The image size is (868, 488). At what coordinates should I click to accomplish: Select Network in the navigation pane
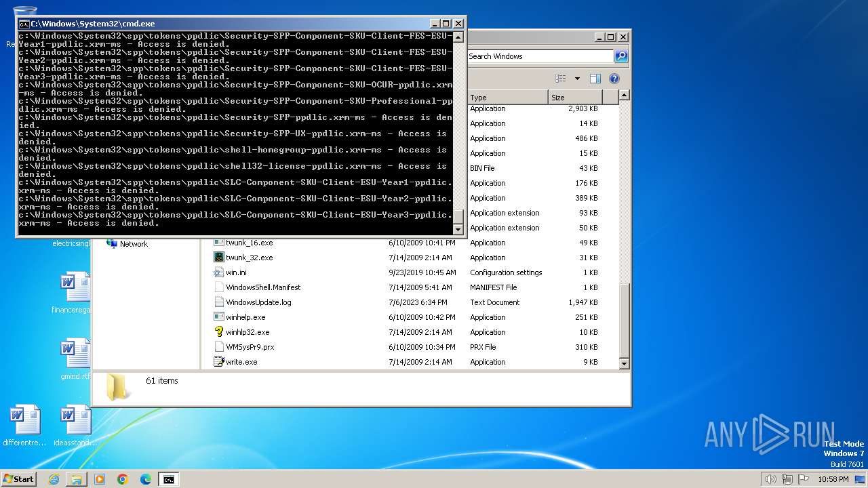[134, 244]
